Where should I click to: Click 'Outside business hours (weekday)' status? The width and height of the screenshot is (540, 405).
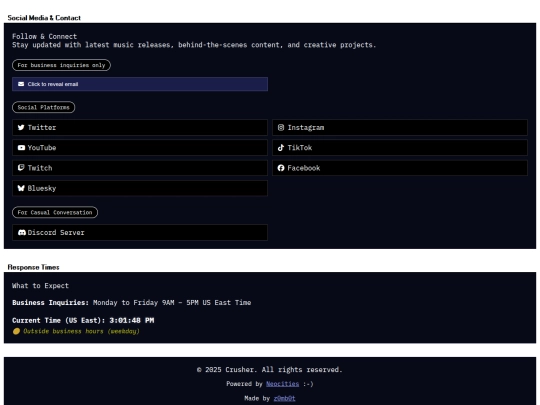pos(81,331)
